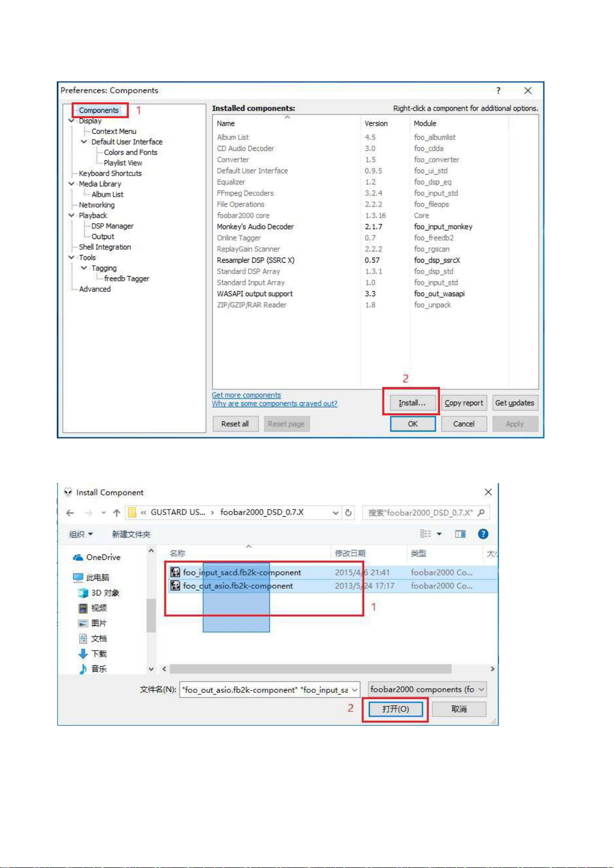Collapse the Playback tree node
This screenshot has width=614, height=868.
pyautogui.click(x=71, y=215)
